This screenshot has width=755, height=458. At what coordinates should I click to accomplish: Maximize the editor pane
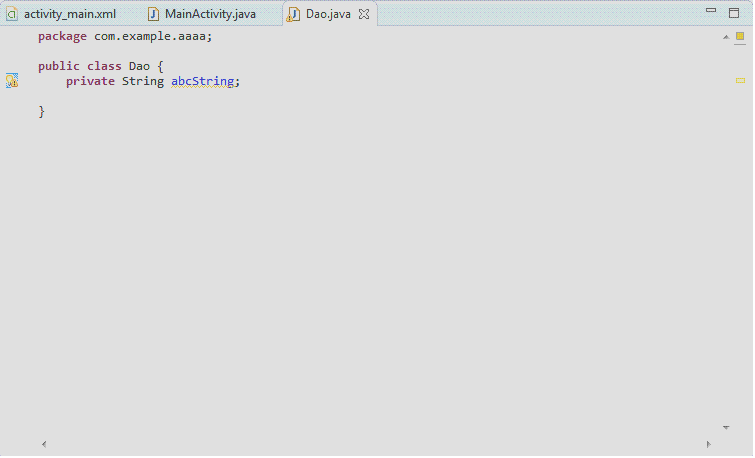[734, 13]
